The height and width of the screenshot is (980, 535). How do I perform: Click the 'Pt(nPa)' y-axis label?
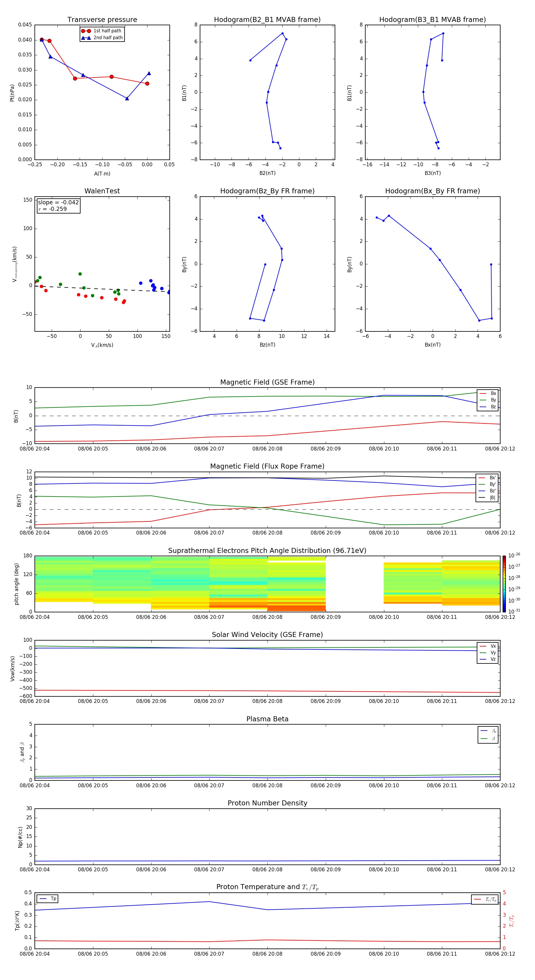click(12, 93)
